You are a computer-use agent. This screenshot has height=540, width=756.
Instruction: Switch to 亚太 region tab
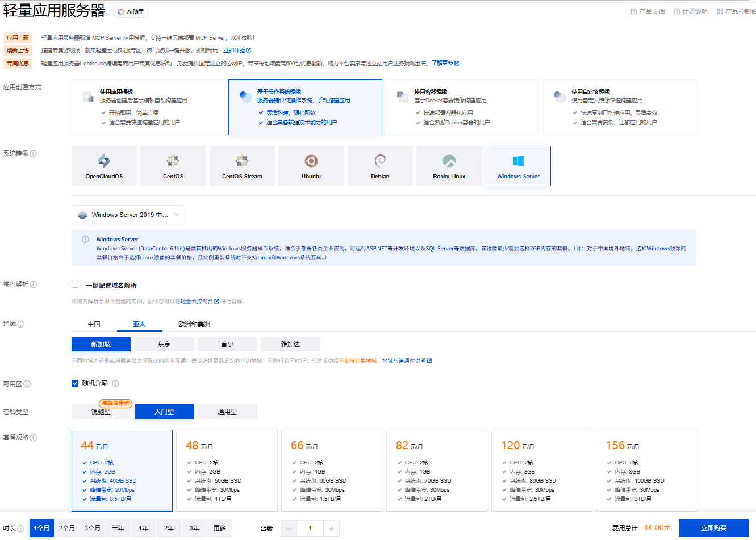point(140,324)
